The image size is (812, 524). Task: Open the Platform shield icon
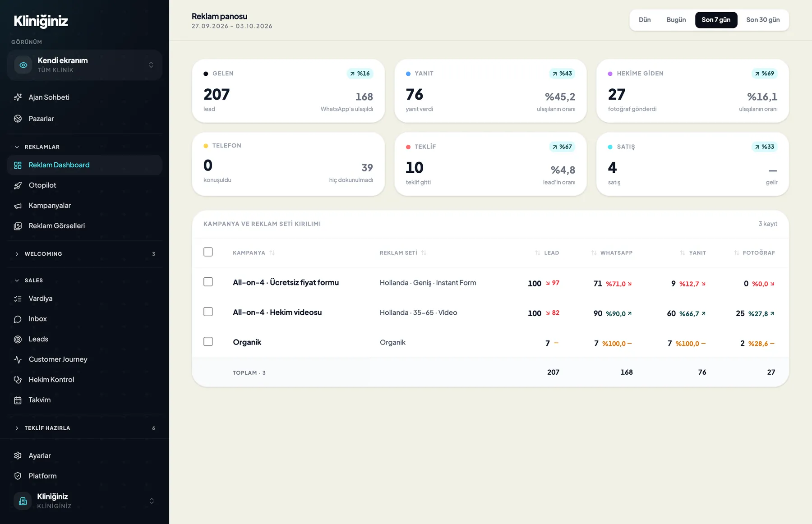[18, 476]
